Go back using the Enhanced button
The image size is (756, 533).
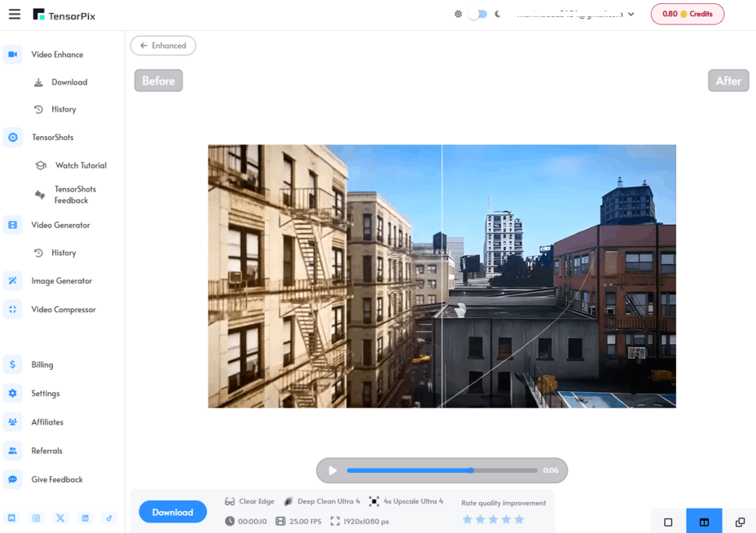tap(163, 46)
